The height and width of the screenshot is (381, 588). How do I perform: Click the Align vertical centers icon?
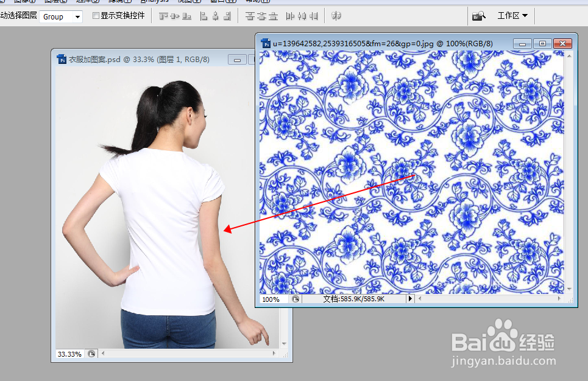[175, 16]
